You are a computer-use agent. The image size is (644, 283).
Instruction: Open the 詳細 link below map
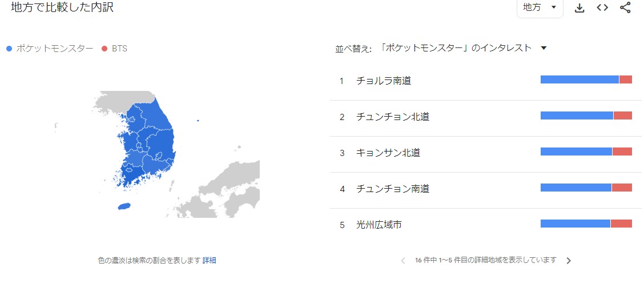point(210,261)
